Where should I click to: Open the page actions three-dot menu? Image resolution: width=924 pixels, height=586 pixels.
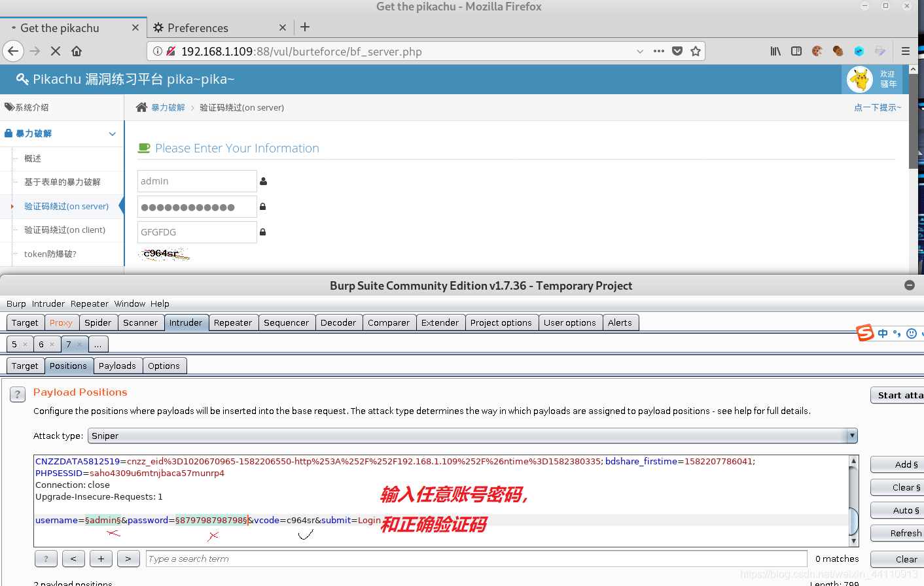point(659,51)
